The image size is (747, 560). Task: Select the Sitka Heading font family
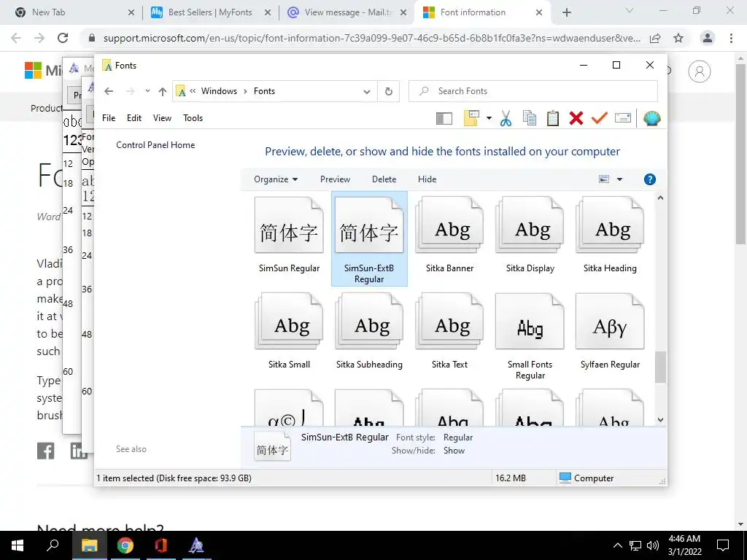click(x=610, y=236)
